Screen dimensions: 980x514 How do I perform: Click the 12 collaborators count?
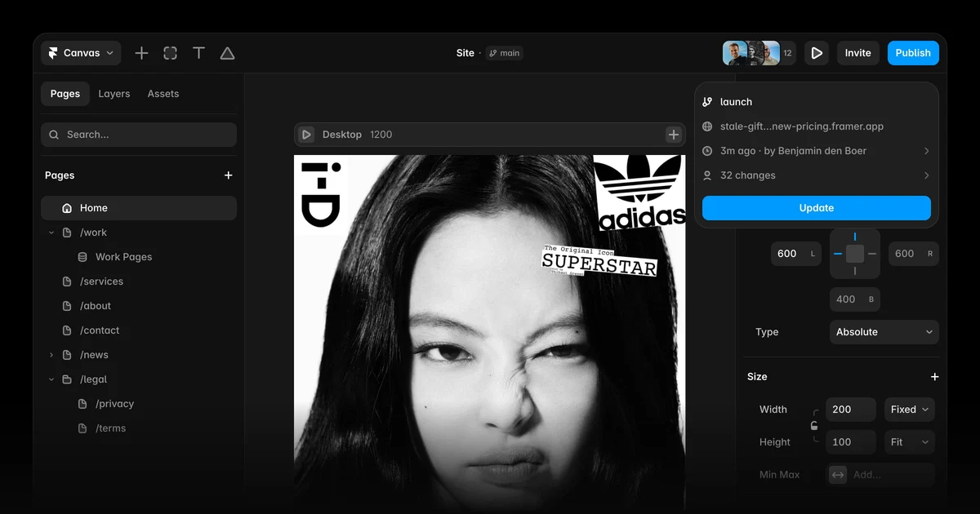(787, 53)
